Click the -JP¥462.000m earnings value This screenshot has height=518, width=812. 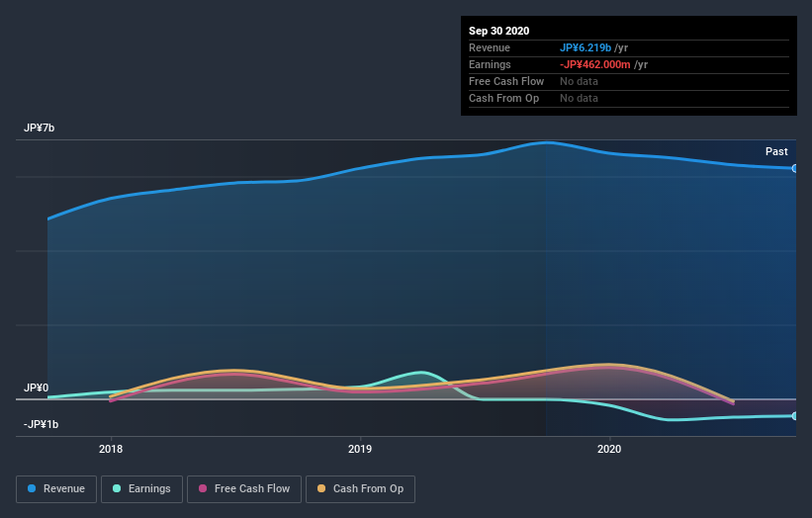point(595,64)
